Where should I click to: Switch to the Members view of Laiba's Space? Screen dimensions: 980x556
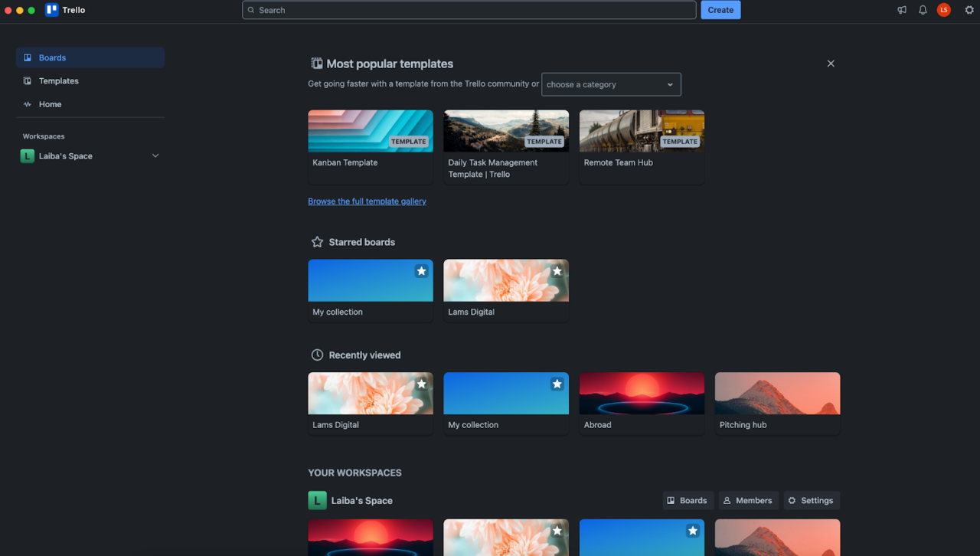click(748, 500)
